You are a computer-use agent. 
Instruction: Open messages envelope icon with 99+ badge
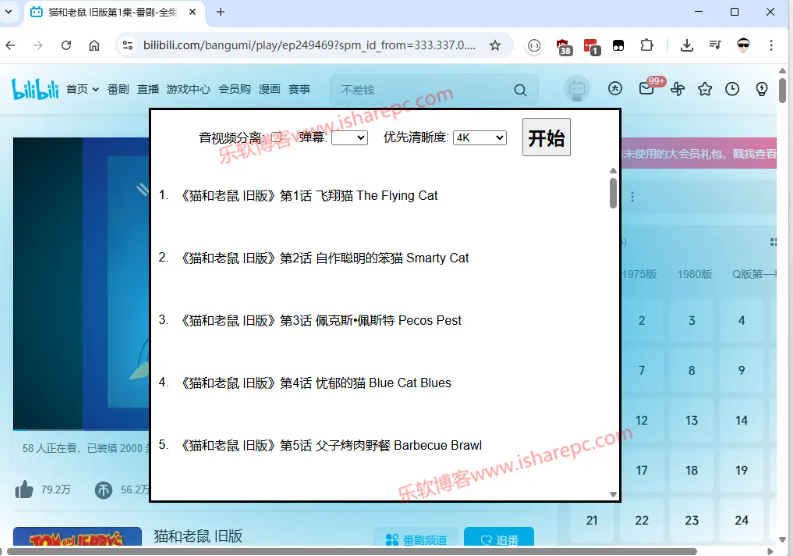click(646, 89)
